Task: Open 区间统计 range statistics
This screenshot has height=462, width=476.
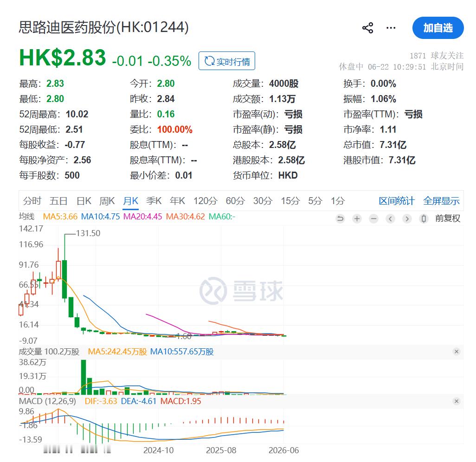Action: click(x=397, y=201)
